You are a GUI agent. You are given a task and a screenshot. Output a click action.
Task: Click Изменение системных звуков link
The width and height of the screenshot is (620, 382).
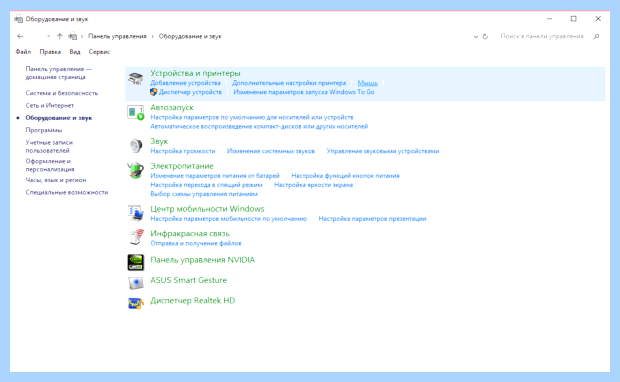coord(271,151)
